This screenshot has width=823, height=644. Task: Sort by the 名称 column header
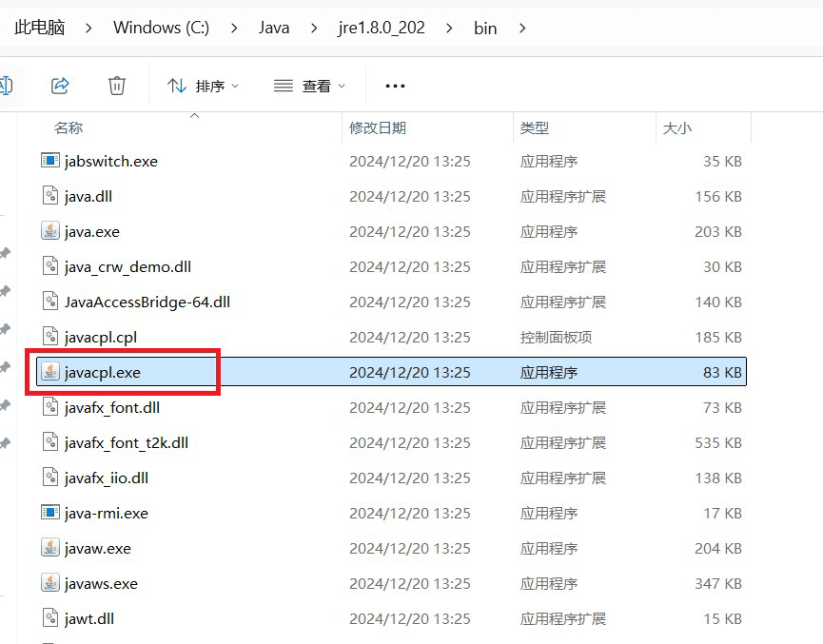69,127
